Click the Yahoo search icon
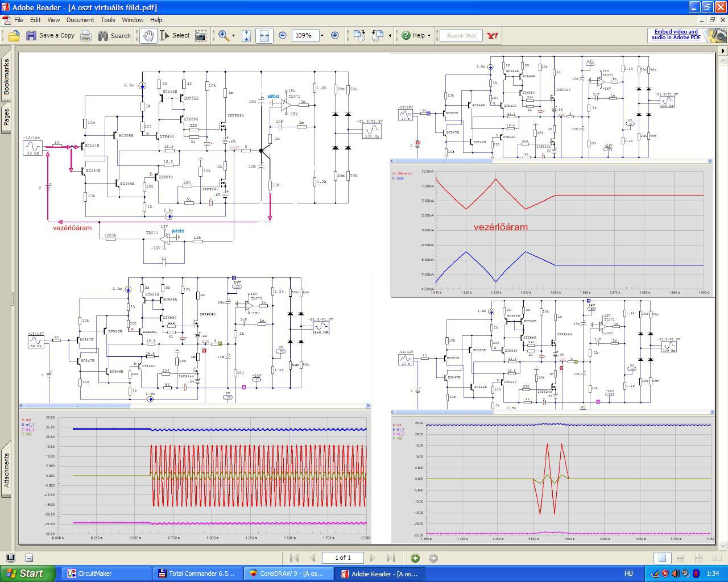 [493, 35]
